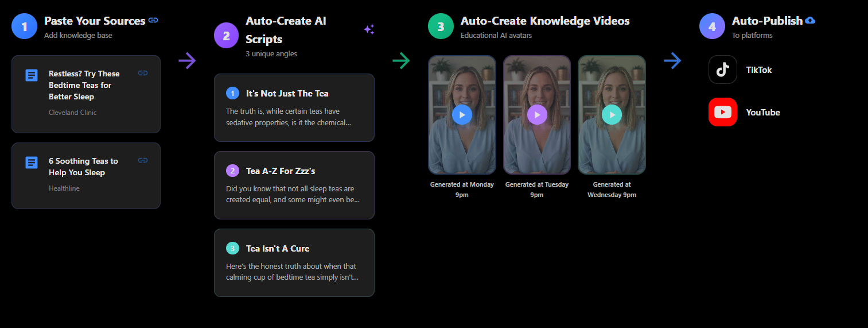The height and width of the screenshot is (328, 868).
Task: Click document icon for Restless bedtime teas article
Action: click(32, 75)
